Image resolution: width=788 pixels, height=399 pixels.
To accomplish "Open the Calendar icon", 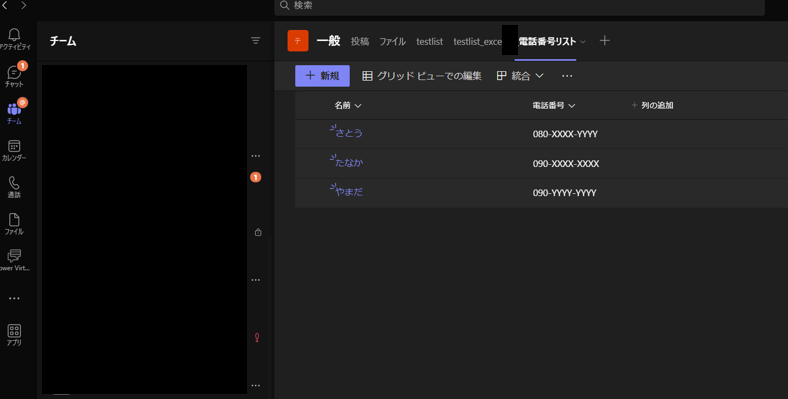I will pyautogui.click(x=14, y=146).
